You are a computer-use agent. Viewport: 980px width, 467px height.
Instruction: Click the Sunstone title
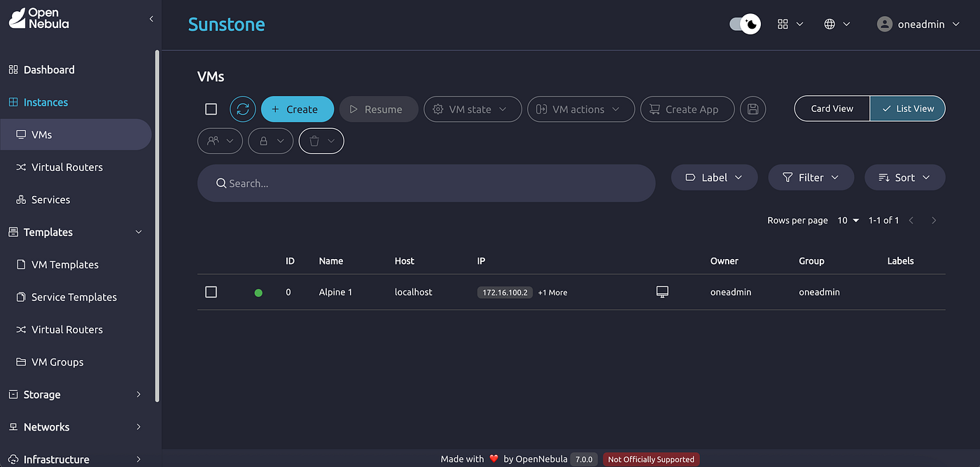(x=226, y=25)
